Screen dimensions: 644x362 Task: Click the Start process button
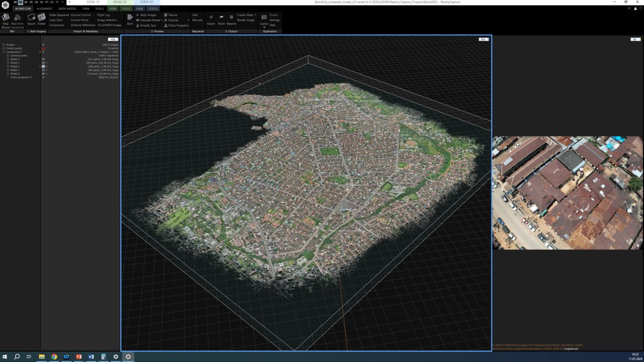[x=130, y=20]
